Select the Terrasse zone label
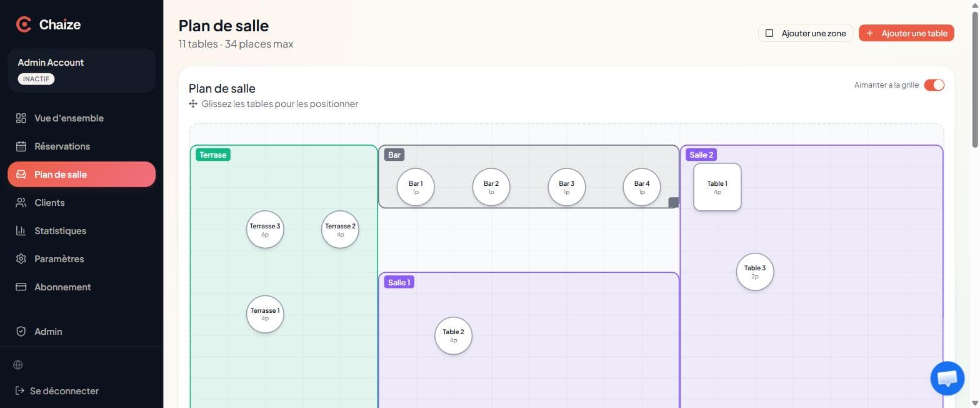980x408 pixels. pos(213,155)
